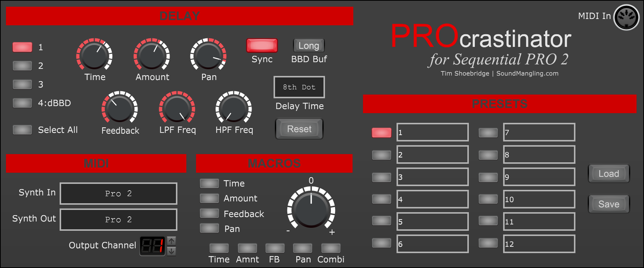Select preset slot 7 button
644x268 pixels.
click(488, 133)
